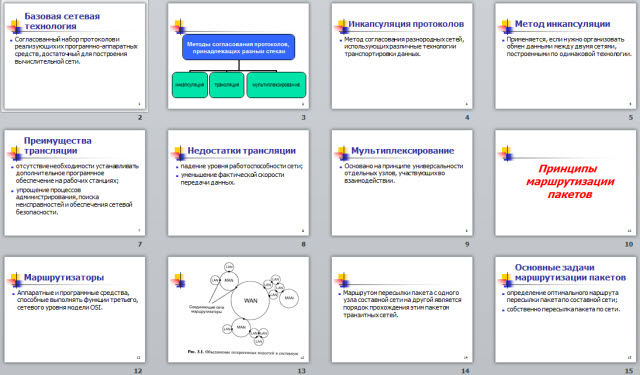Click slide number label 8
Viewport: 640px width, 375px height.
[x=303, y=244]
